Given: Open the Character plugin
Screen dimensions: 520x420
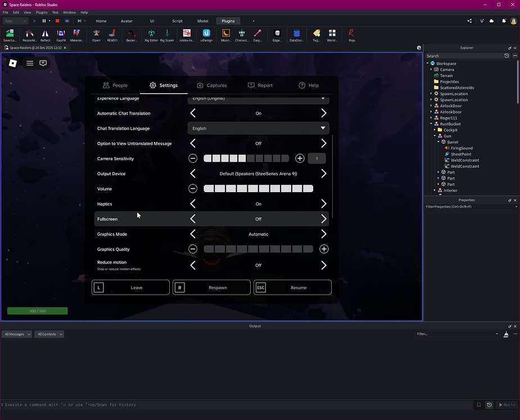Looking at the screenshot, I should coord(242,35).
